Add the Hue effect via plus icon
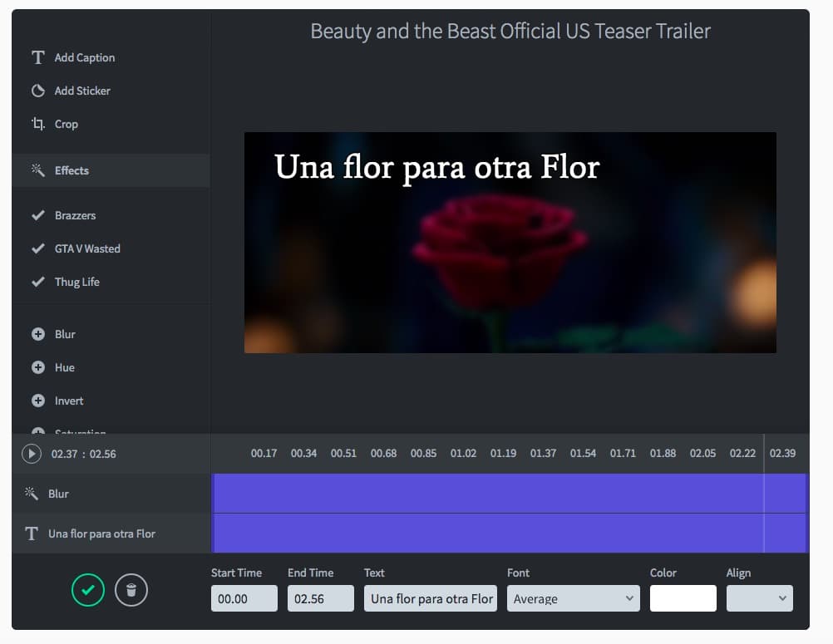Image resolution: width=833 pixels, height=644 pixels. (37, 367)
